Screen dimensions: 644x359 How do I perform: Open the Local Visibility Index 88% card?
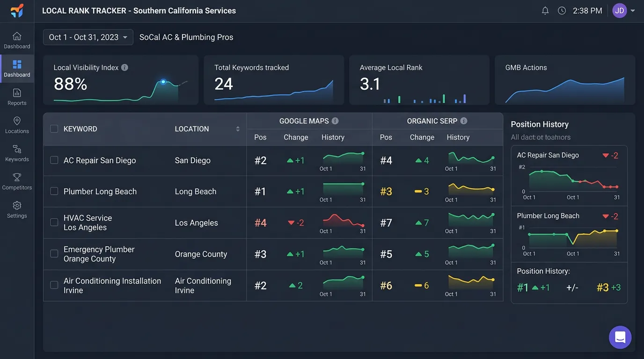[121, 80]
